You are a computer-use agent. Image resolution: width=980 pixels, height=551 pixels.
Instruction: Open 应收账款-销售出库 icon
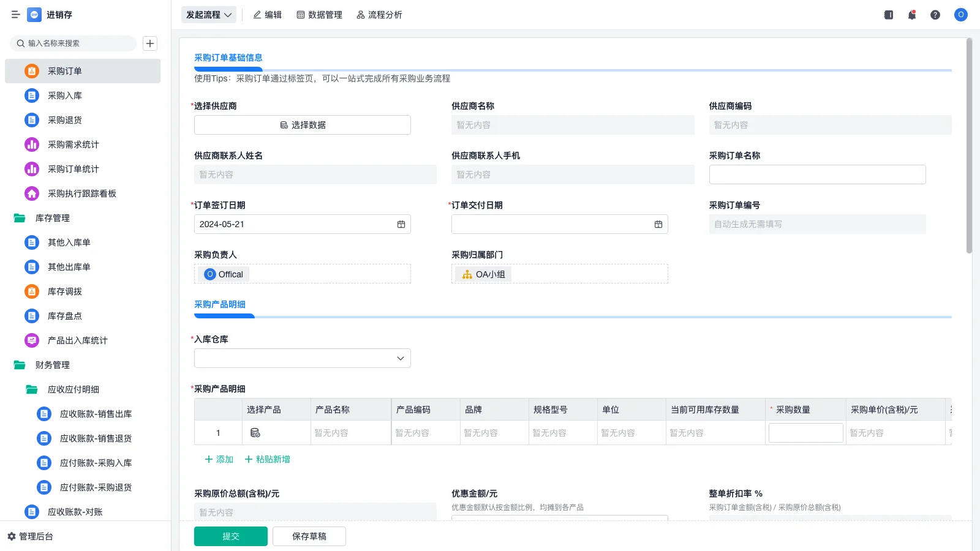[x=44, y=414]
